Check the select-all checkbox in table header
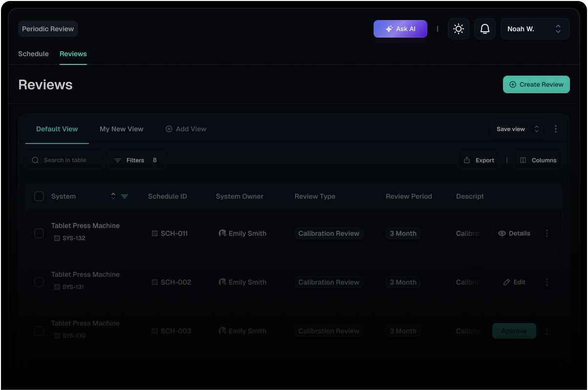 tap(39, 196)
